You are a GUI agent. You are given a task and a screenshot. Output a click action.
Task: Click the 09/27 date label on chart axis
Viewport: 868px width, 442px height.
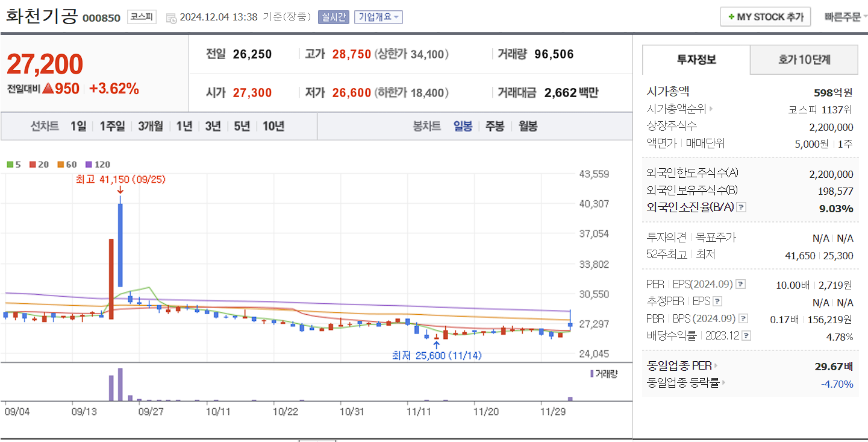pos(151,411)
